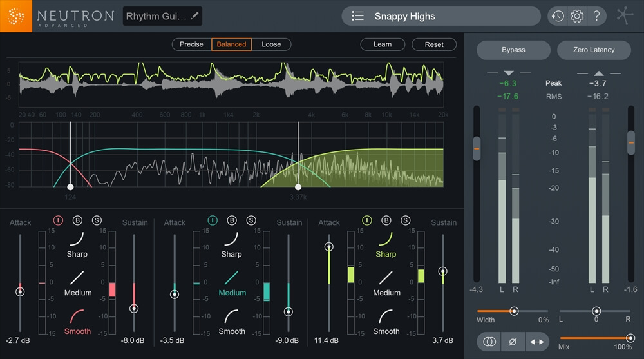The height and width of the screenshot is (359, 644).
Task: Select the Balanced mode tab
Action: (231, 44)
